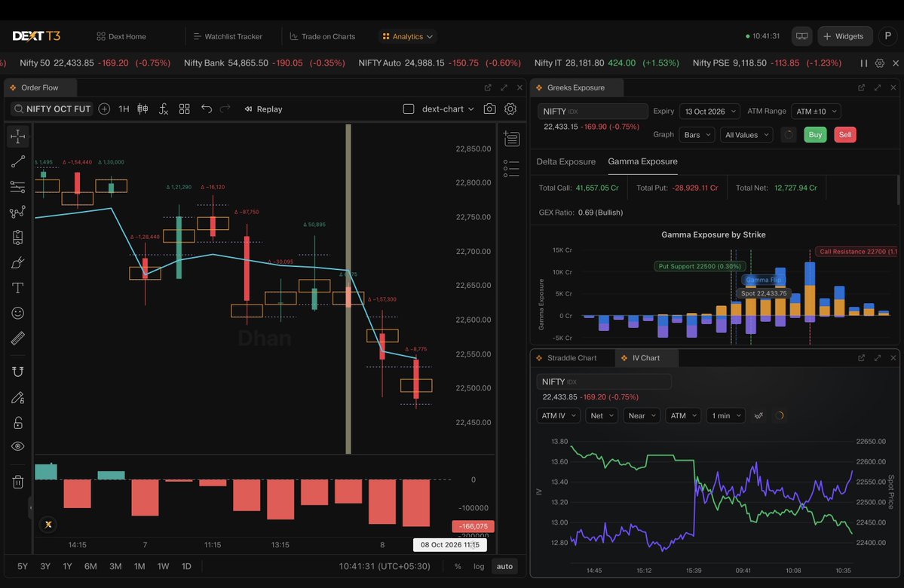Expand the All Values dropdown
Viewport: 904px width, 588px height.
tap(746, 135)
